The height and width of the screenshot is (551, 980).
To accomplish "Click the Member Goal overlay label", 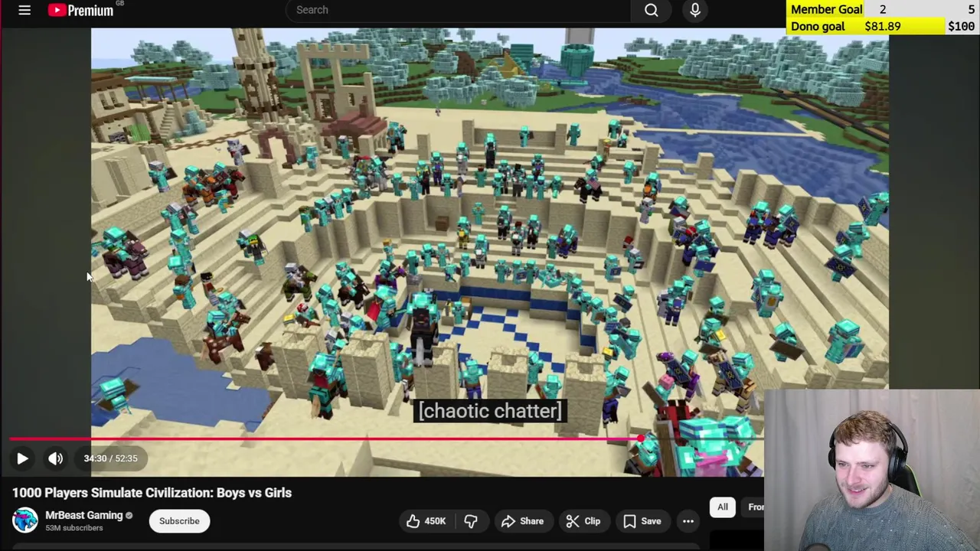I will click(x=827, y=9).
